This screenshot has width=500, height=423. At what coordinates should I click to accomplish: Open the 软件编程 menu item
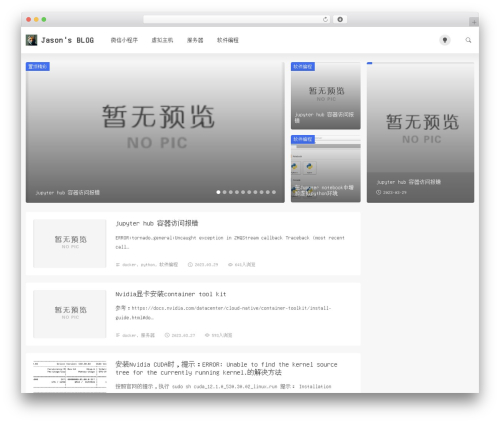point(228,40)
